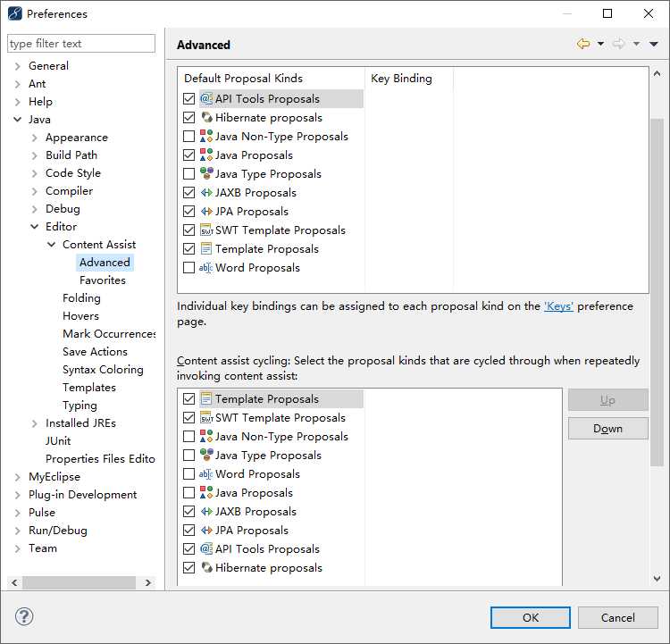Select Folding in the preferences tree
Viewport: 670px width, 644px height.
coord(81,298)
